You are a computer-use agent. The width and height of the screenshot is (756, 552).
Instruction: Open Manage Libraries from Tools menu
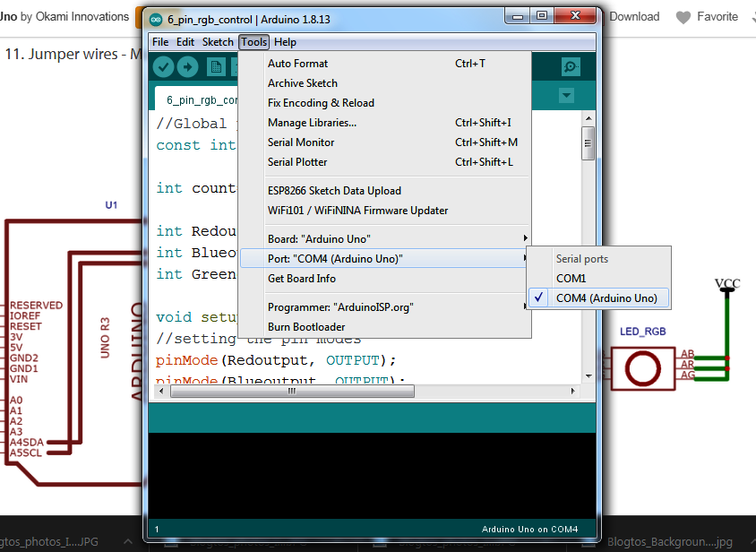coord(385,123)
